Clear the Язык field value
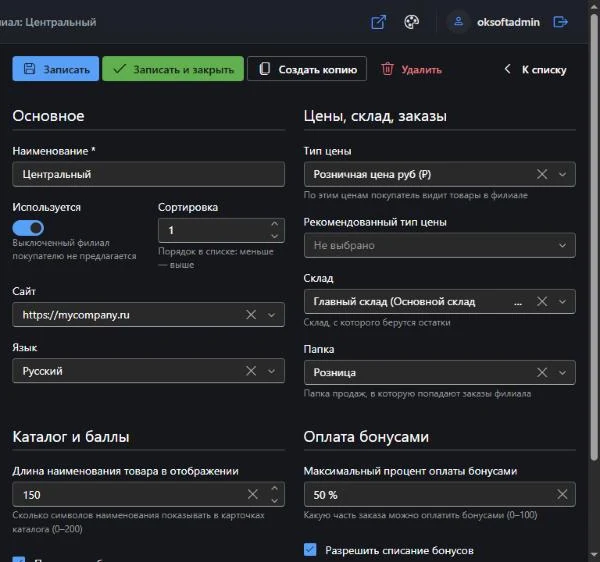Viewport: 600px width, 562px height. [x=251, y=371]
